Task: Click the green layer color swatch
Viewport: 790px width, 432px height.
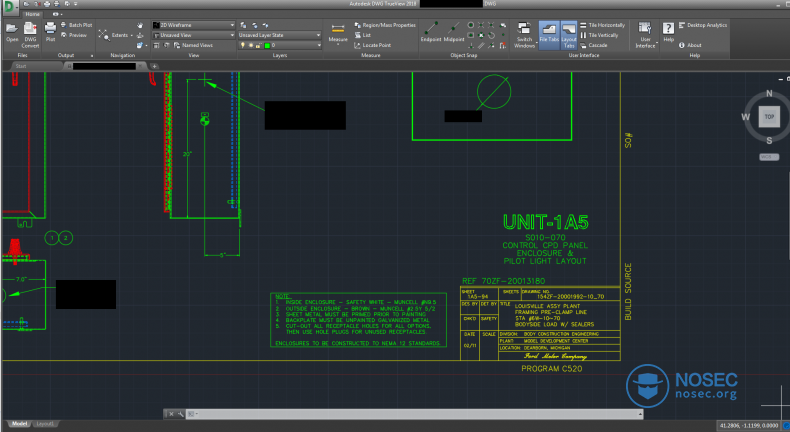Action: coord(267,45)
